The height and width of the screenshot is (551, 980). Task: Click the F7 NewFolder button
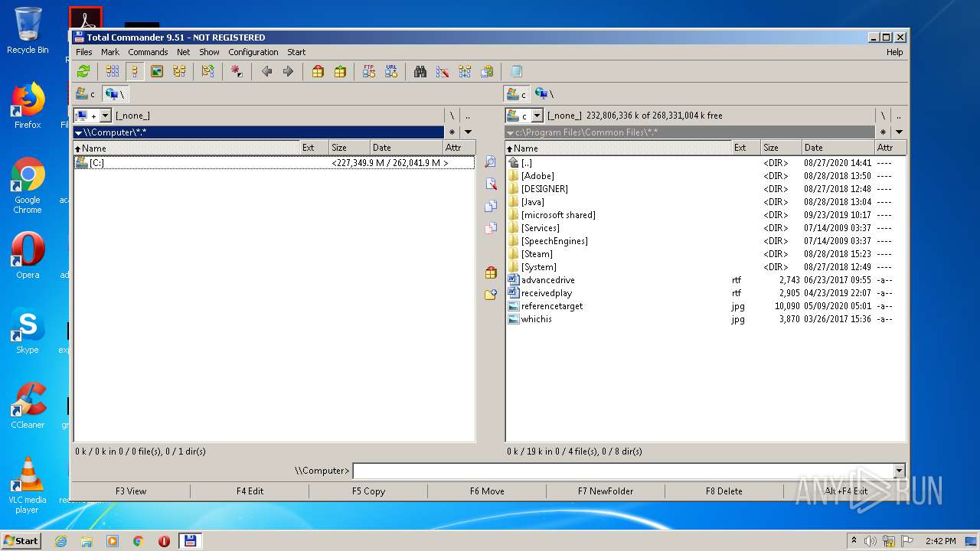pos(606,491)
